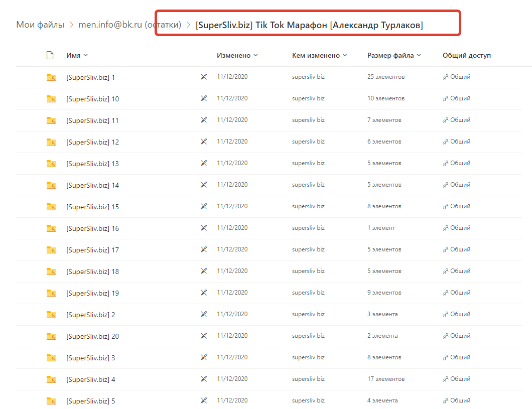Open folder icon for [SuperSliv.biz] 10
532x409 pixels.
pos(51,99)
